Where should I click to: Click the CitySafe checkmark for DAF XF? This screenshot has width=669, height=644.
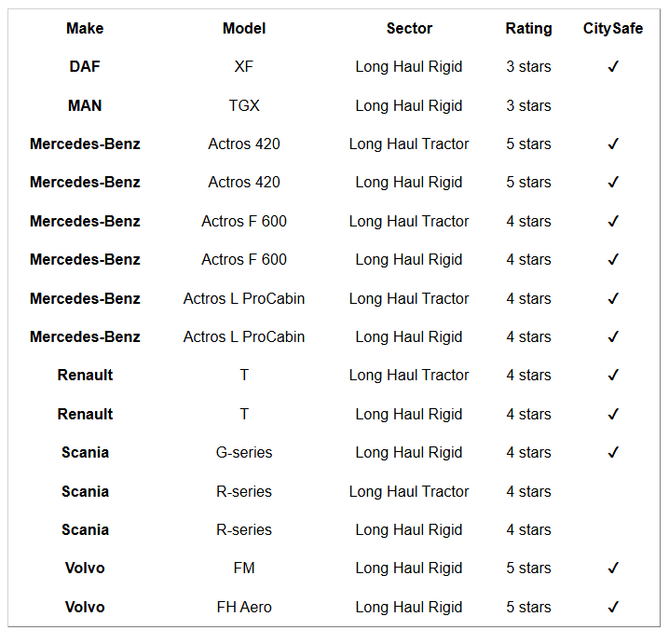[613, 67]
